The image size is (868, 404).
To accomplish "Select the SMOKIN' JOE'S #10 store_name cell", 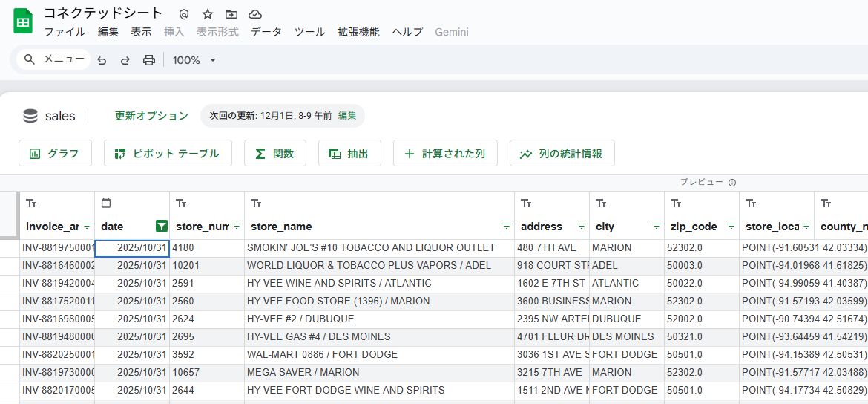I will coord(378,247).
